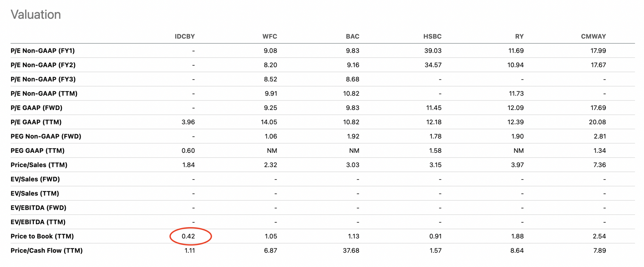This screenshot has width=644, height=267.
Task: Click the Price to Book (TTM) row label
Action: pos(42,236)
